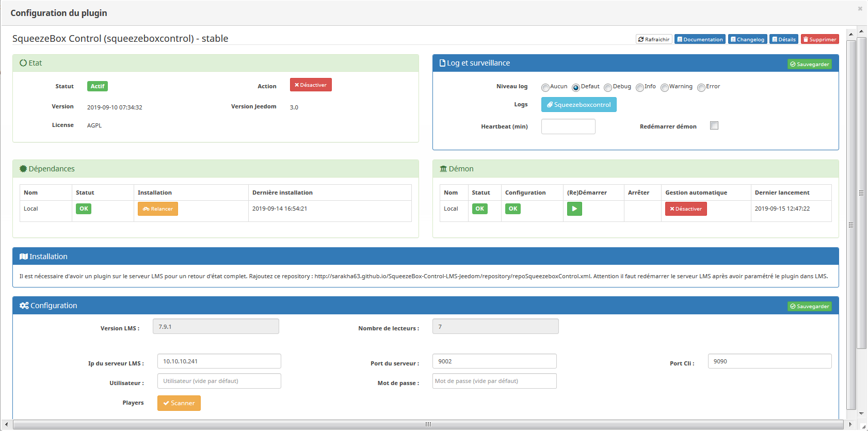Screen dimensions: 868x431
Task: Click the Nombre de lecteurs field
Action: coord(495,326)
